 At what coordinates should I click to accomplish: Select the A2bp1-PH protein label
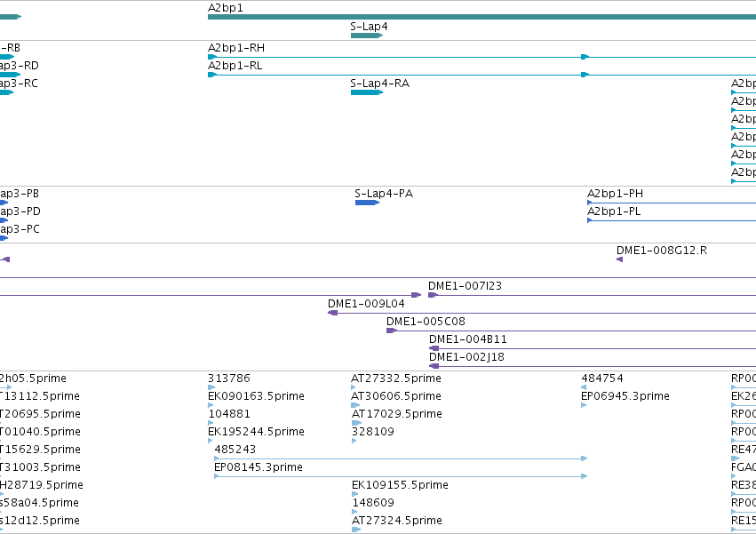616,194
